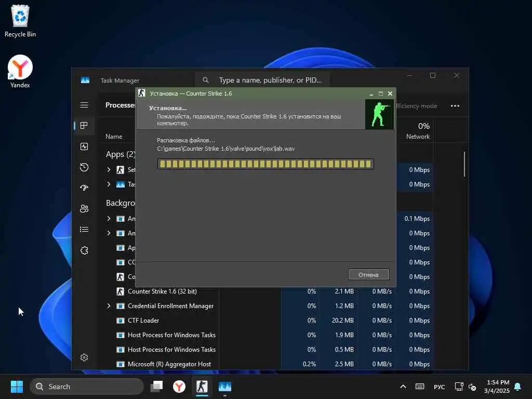532x399 pixels.
Task: Expand the second background process row
Action: pyautogui.click(x=109, y=233)
